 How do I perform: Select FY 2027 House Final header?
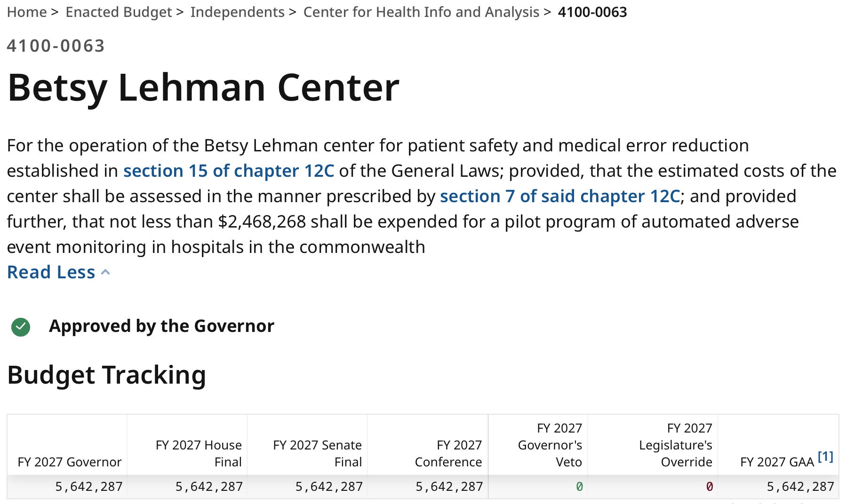(x=199, y=453)
